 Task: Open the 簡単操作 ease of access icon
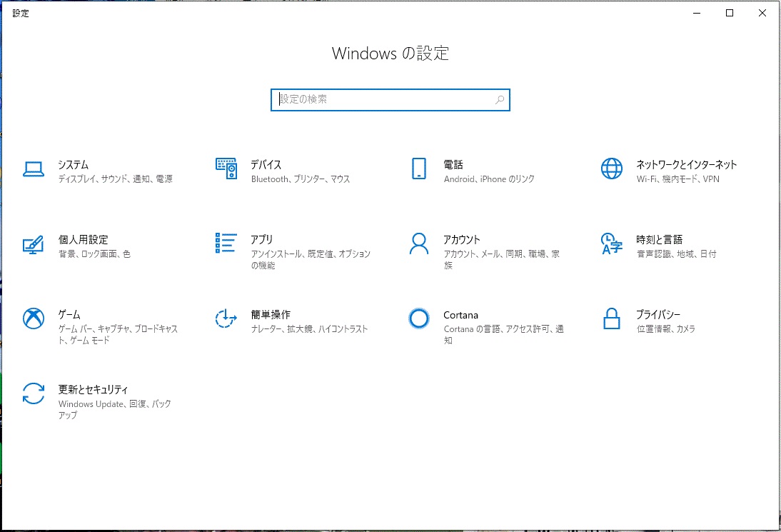click(x=226, y=318)
